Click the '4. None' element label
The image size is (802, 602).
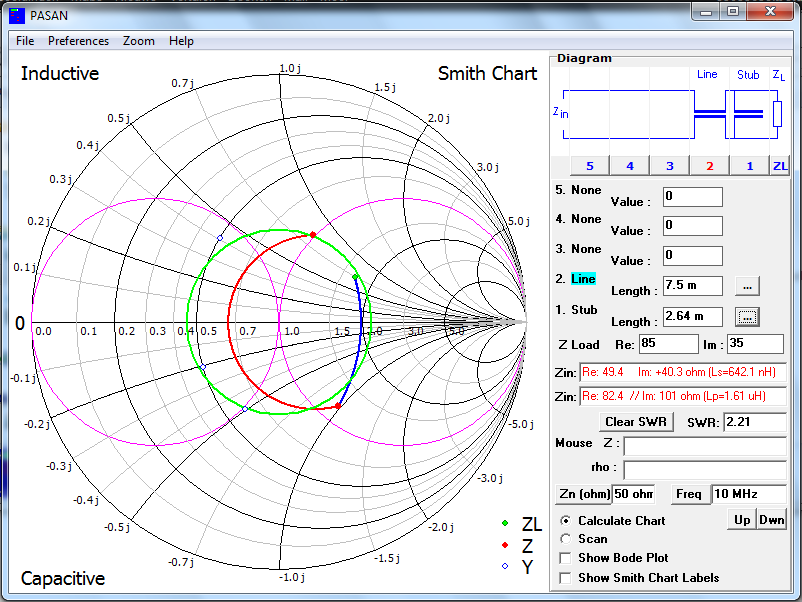[x=578, y=219]
